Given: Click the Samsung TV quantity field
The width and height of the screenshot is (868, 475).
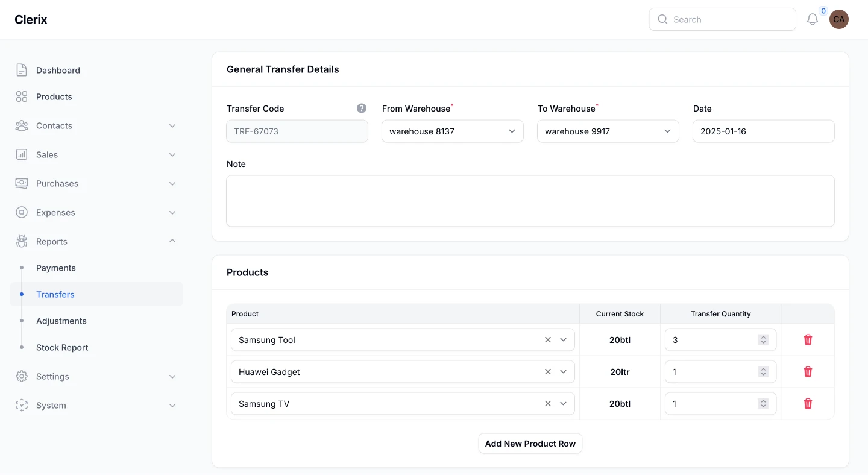Looking at the screenshot, I should pos(720,404).
